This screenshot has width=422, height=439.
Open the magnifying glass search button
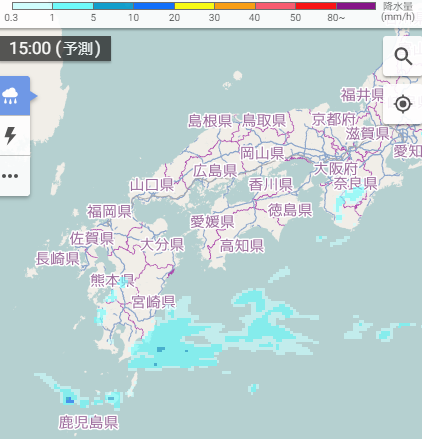click(x=403, y=57)
